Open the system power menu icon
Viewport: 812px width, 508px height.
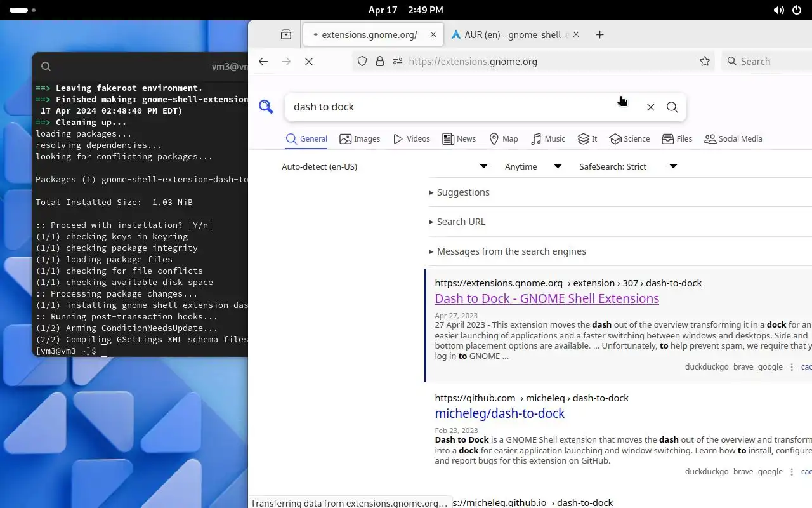[797, 10]
